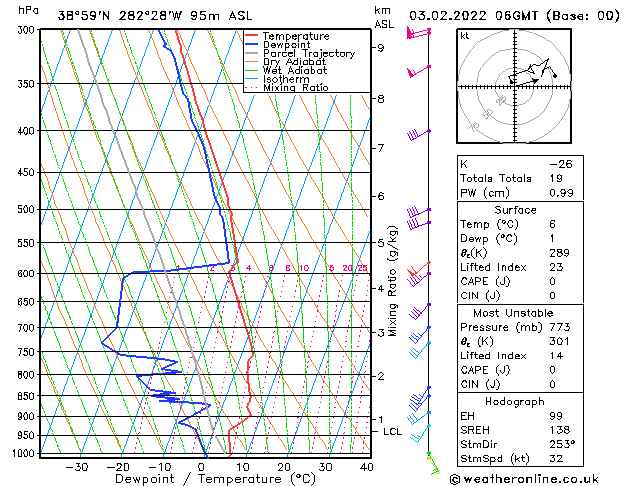Click the '95m ASL' elevation text
629x486 pixels.
(221, 16)
